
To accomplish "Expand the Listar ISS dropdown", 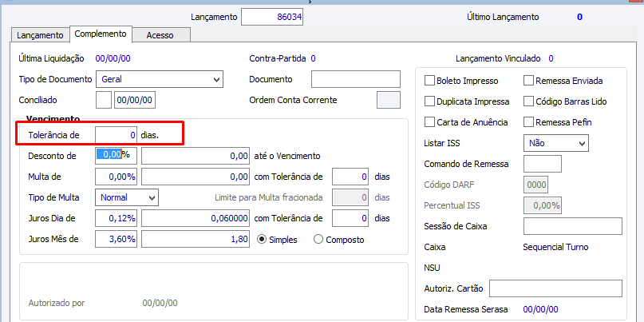I will tap(581, 143).
